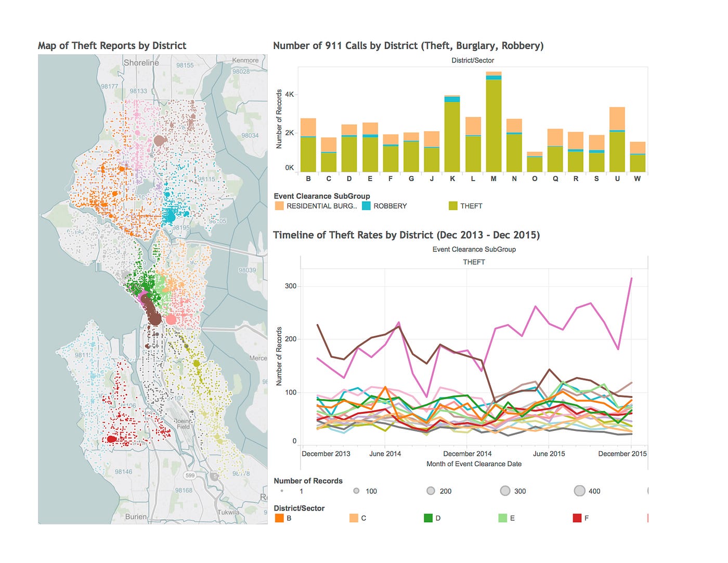
Task: Click the dark green District D legend swatch
Action: tap(428, 518)
